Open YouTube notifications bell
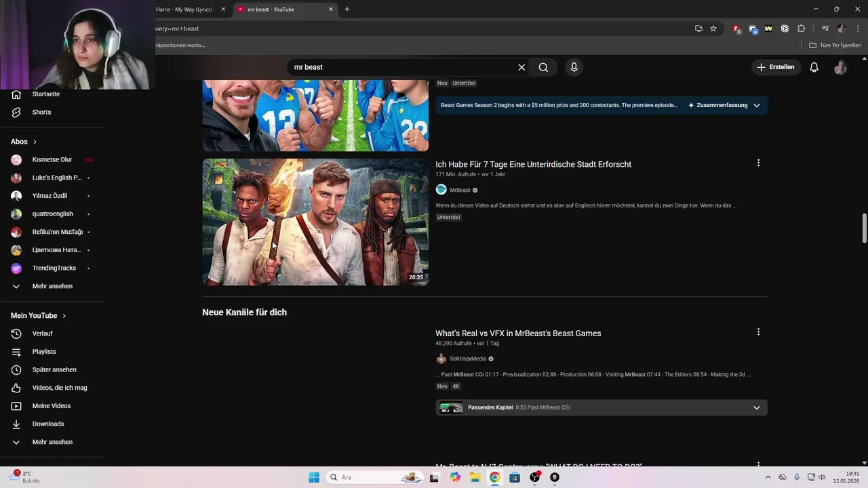The image size is (868, 488). (814, 67)
